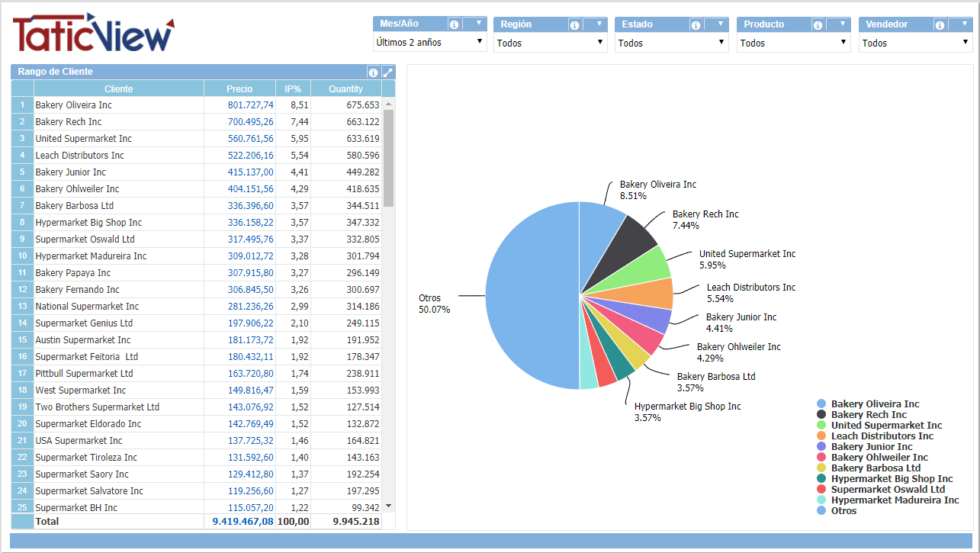Toggle Bakery Oliveira Inc legend entry
Screen dimensions: 980x553
pyautogui.click(x=874, y=404)
